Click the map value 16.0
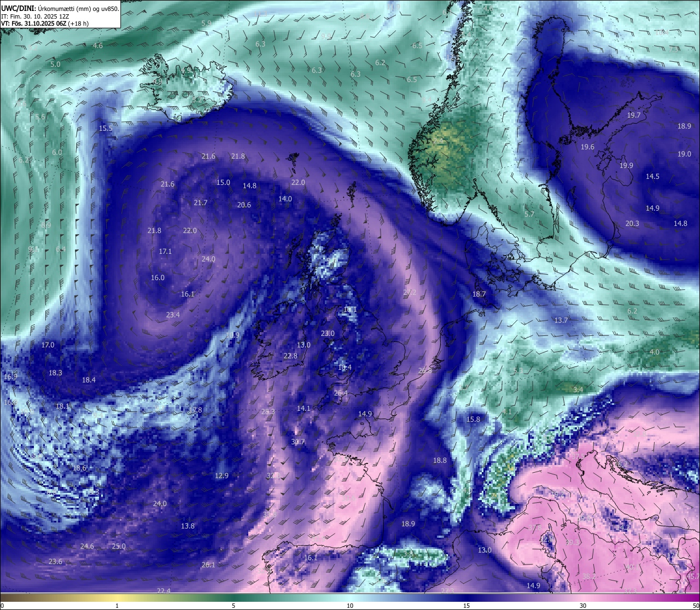 pyautogui.click(x=157, y=278)
